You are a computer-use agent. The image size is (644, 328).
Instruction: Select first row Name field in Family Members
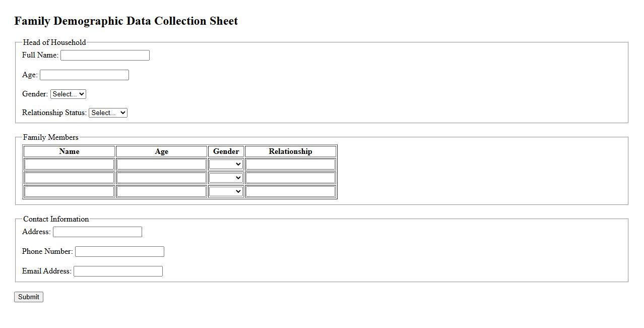pos(69,165)
